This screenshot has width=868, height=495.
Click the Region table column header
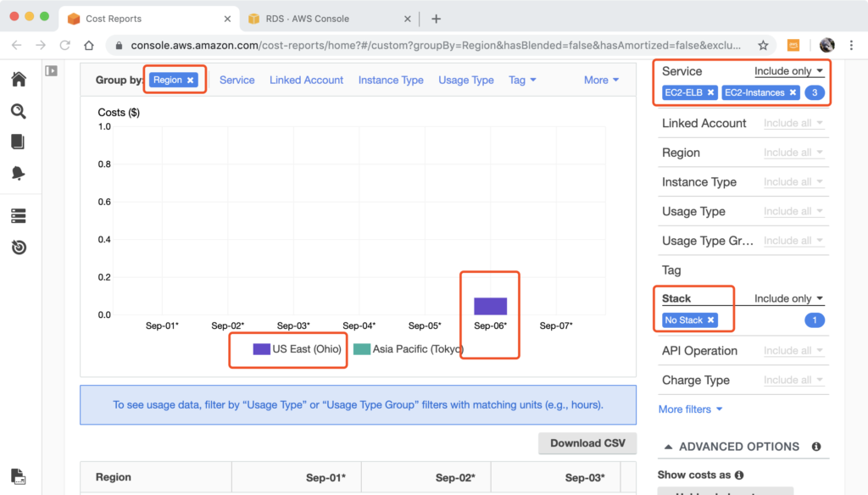(x=156, y=476)
